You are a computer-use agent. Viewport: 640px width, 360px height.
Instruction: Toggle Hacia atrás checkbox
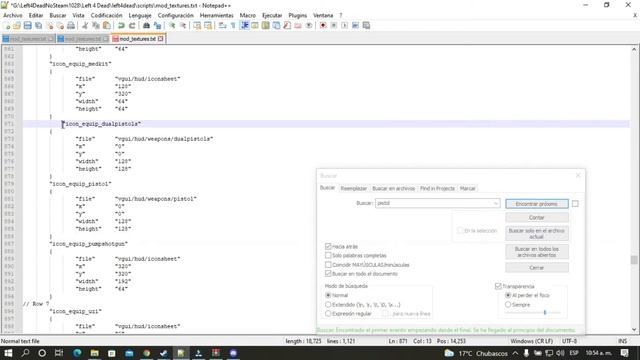tap(328, 246)
